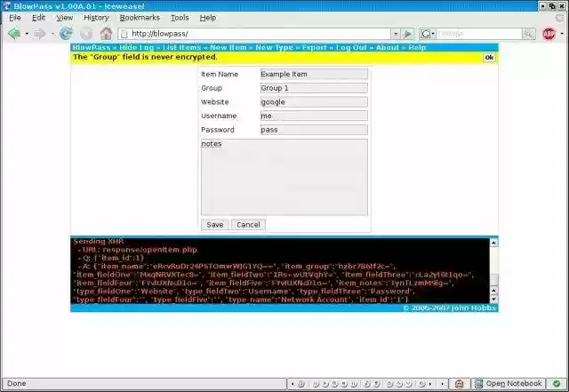Open the Adblock Plus dropdown arrow
Screen dimensions: 569x392
click(562, 34)
